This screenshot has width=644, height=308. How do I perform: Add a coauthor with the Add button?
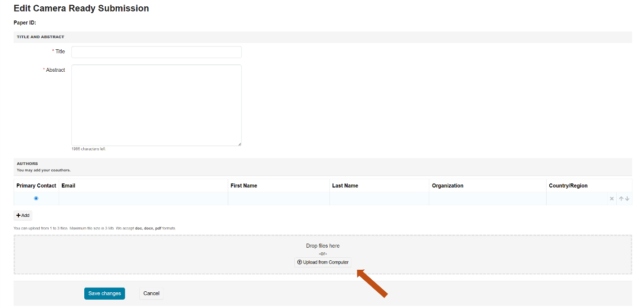click(23, 215)
